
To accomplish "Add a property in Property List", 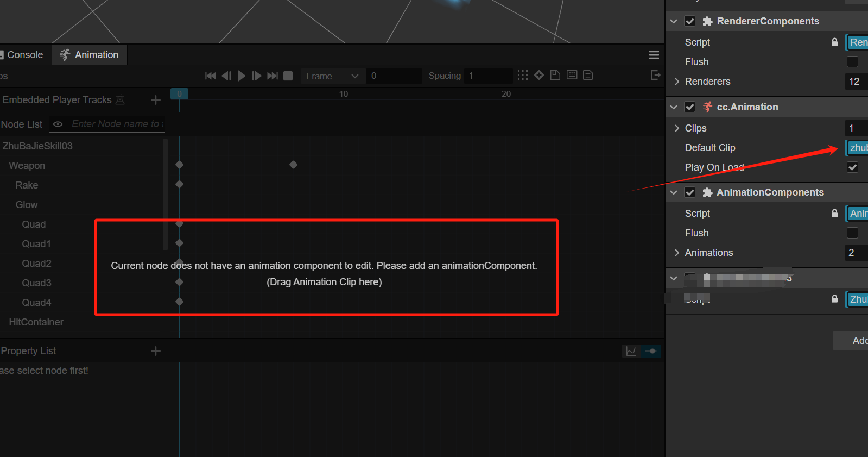I will [x=156, y=351].
